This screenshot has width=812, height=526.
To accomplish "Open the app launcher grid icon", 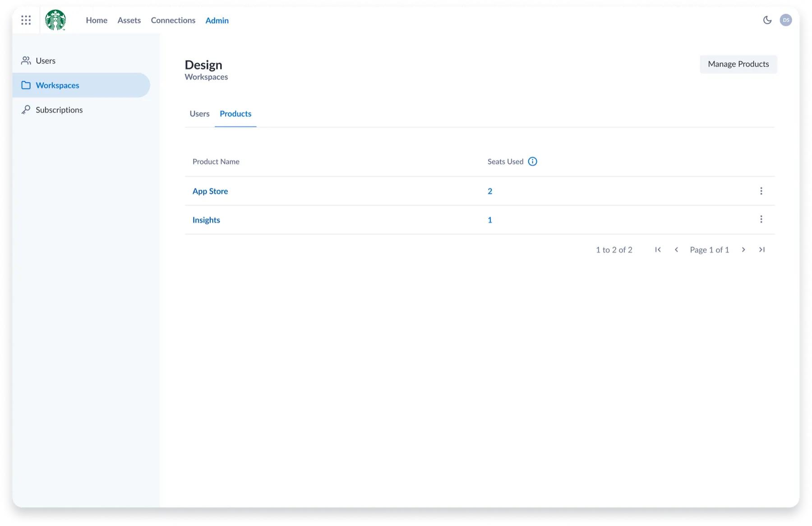I will point(26,20).
